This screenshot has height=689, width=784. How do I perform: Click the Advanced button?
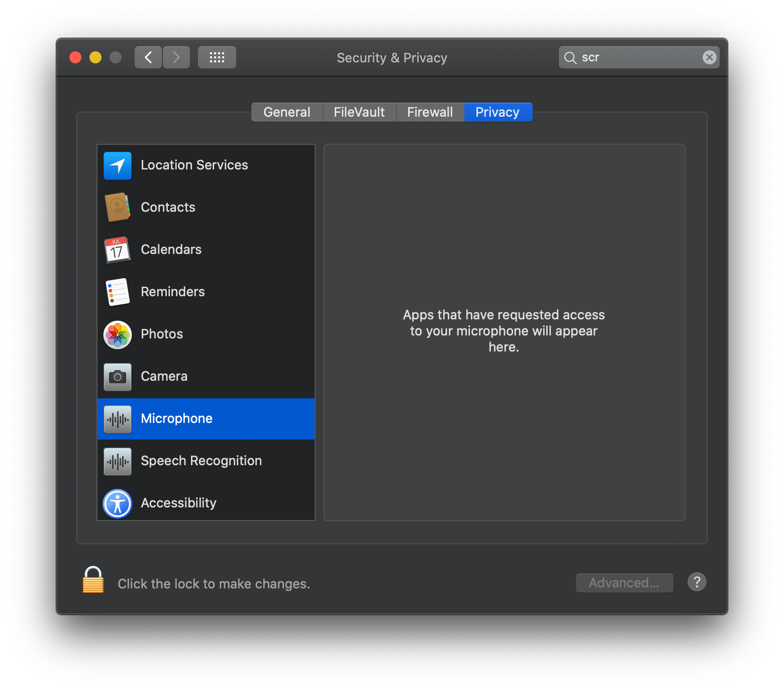624,582
